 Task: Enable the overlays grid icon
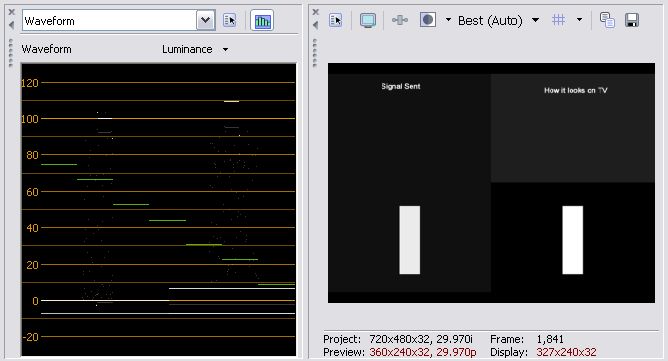559,20
